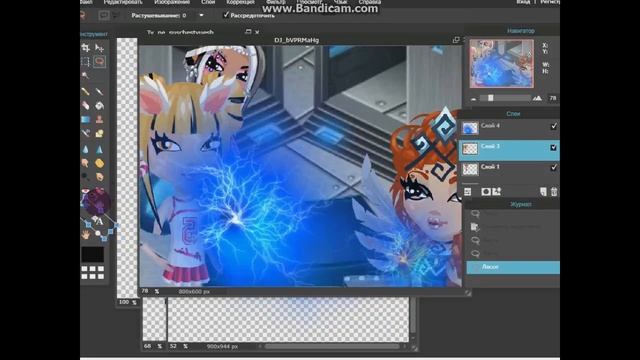Select the Pencil tool

(86, 91)
